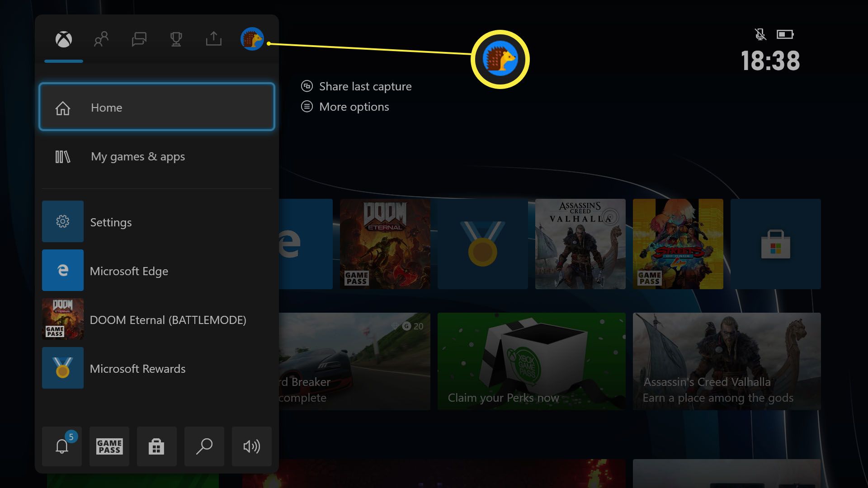Click the Share/Upload icon in nav bar
The height and width of the screenshot is (488, 868).
pyautogui.click(x=213, y=38)
